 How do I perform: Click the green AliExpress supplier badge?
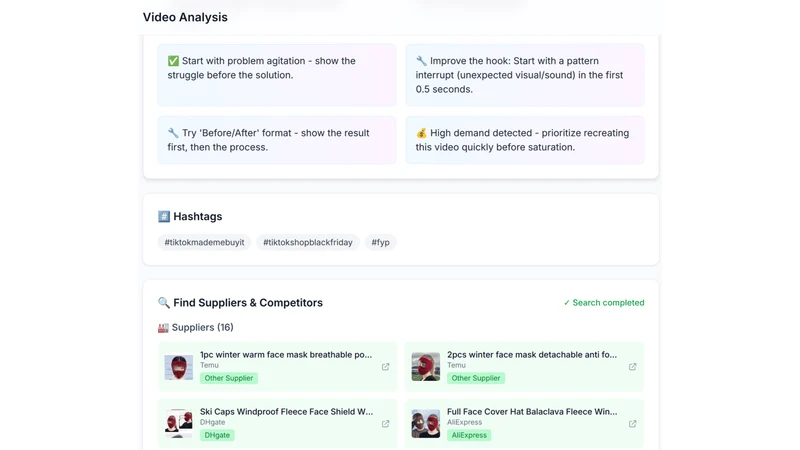pyautogui.click(x=469, y=435)
